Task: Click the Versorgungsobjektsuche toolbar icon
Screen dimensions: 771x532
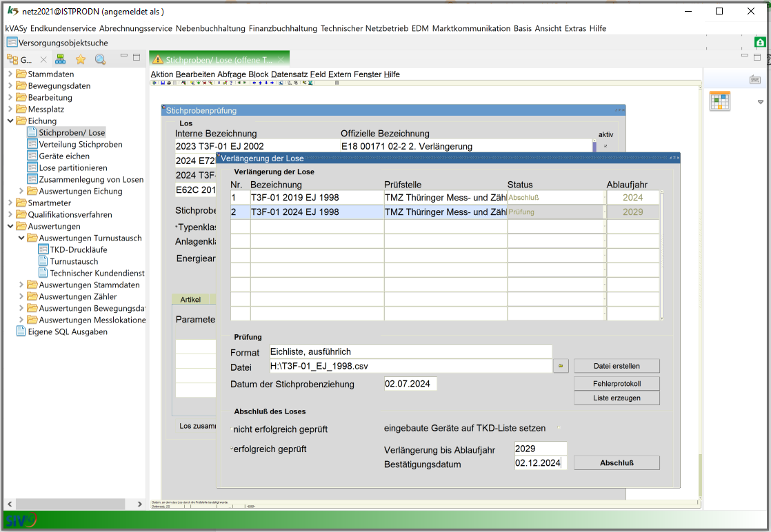Action: click(12, 43)
